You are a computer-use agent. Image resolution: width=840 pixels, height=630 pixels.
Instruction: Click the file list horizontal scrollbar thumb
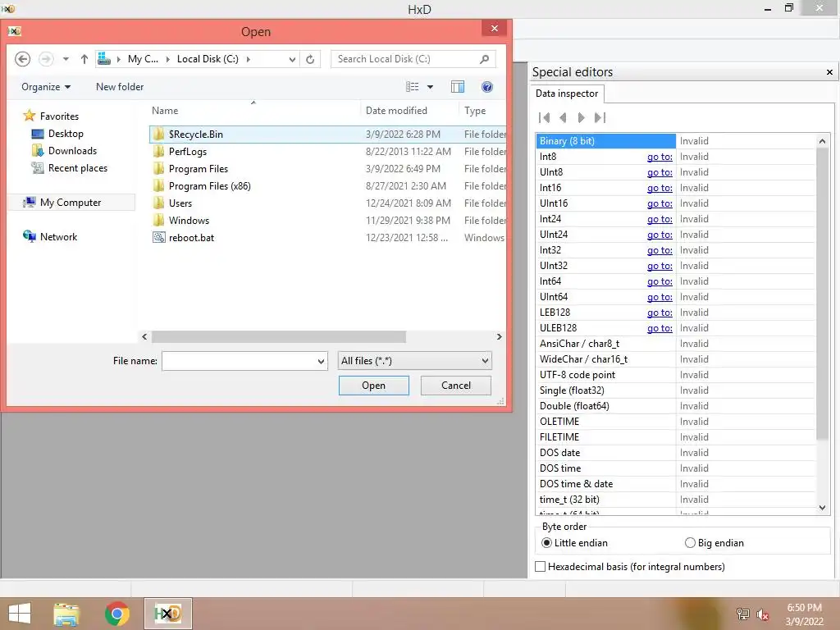[279, 336]
